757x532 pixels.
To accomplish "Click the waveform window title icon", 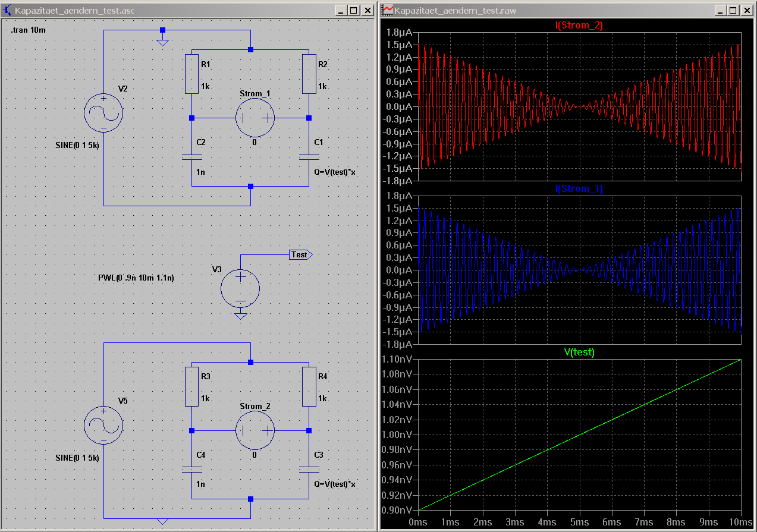I will [388, 10].
